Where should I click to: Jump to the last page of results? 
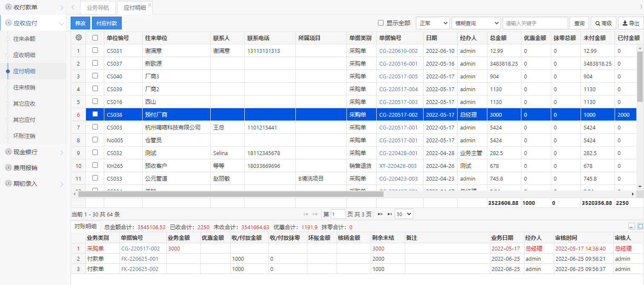[x=389, y=214]
